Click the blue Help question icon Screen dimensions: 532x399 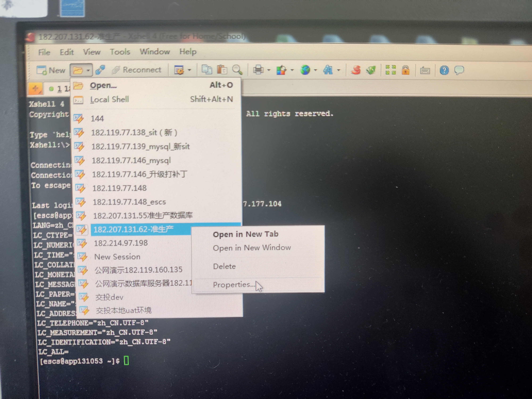tap(444, 70)
